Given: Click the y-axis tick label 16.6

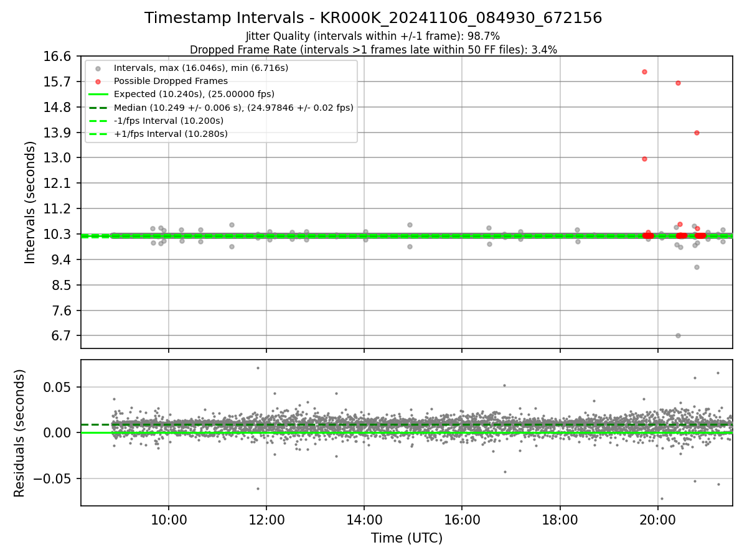Looking at the screenshot, I should coord(59,57).
